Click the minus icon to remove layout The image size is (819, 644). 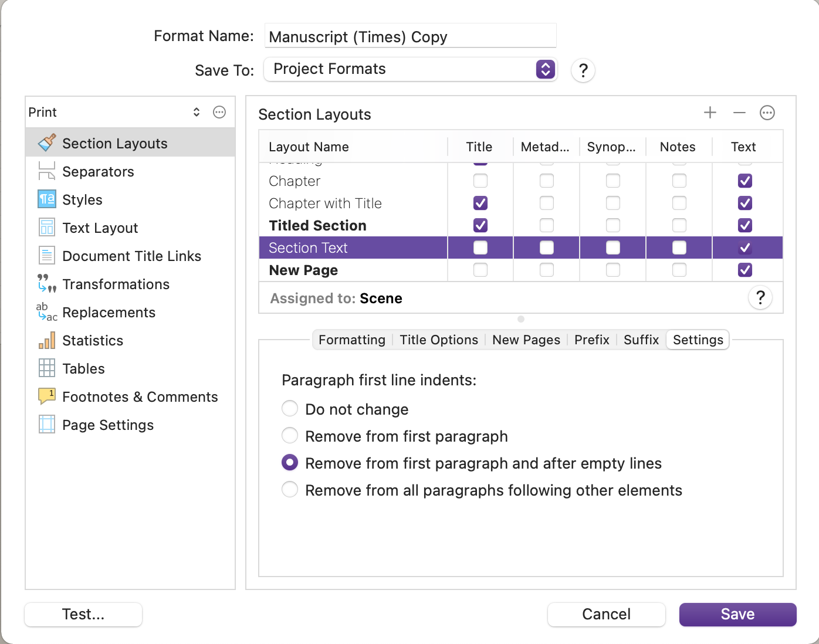tap(739, 113)
